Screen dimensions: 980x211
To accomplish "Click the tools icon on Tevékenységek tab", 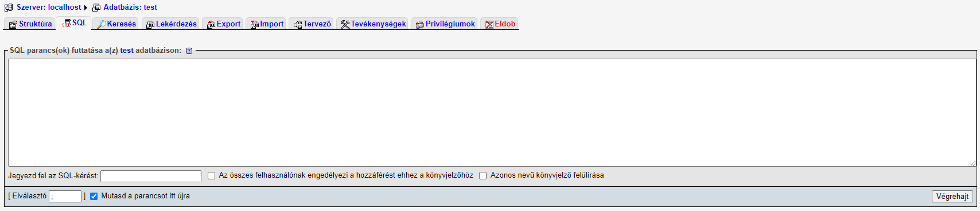I will click(345, 24).
